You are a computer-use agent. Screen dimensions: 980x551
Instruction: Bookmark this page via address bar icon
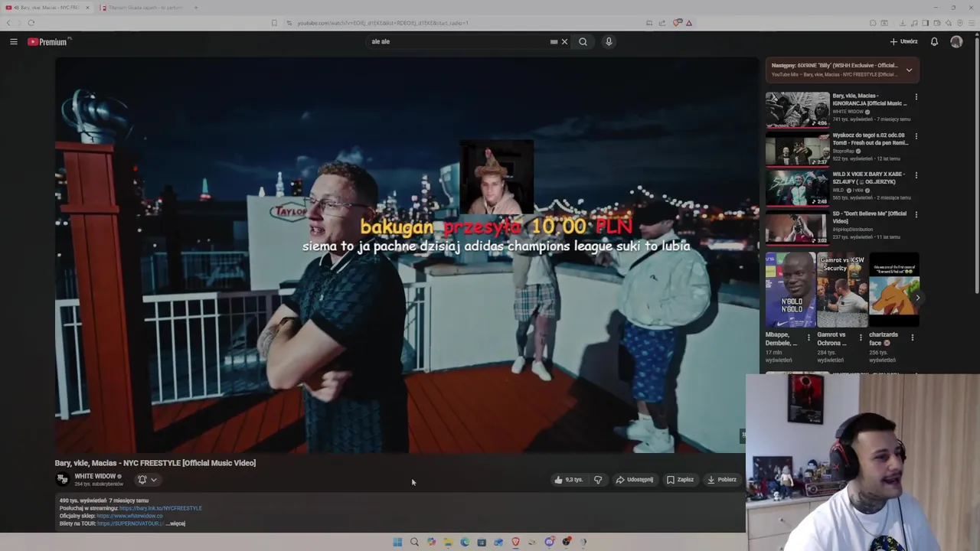[x=274, y=23]
